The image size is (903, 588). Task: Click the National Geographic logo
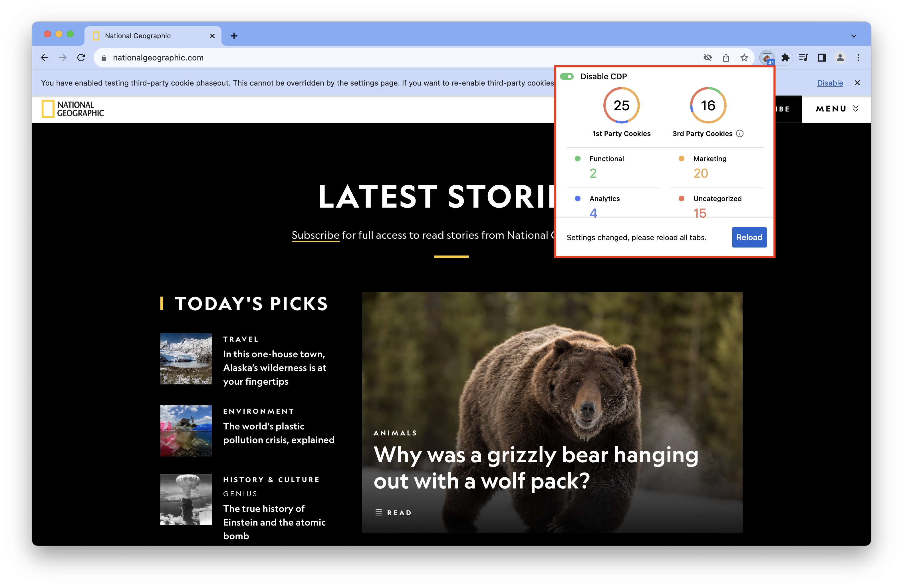pyautogui.click(x=73, y=109)
